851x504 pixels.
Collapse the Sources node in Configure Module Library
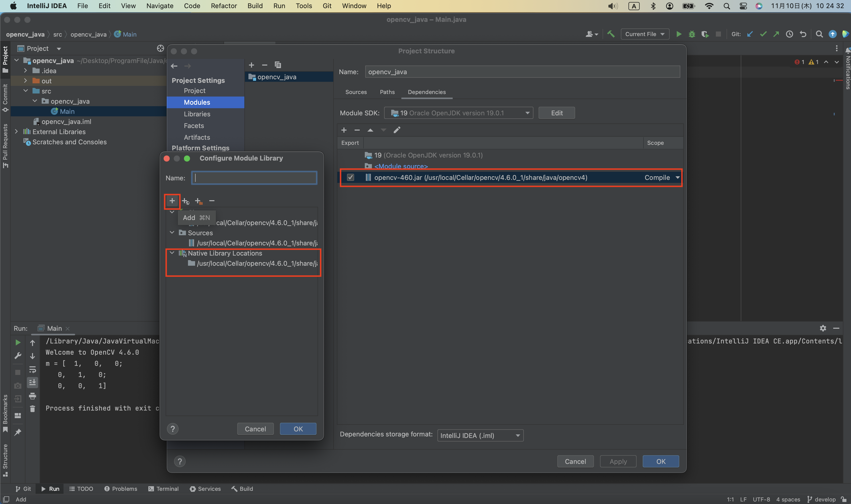[172, 232]
